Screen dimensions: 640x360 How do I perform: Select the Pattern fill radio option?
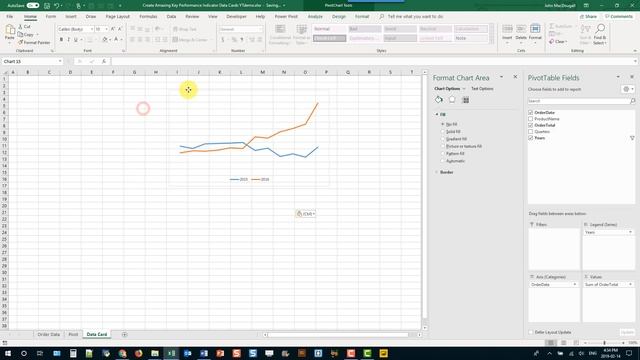443,153
